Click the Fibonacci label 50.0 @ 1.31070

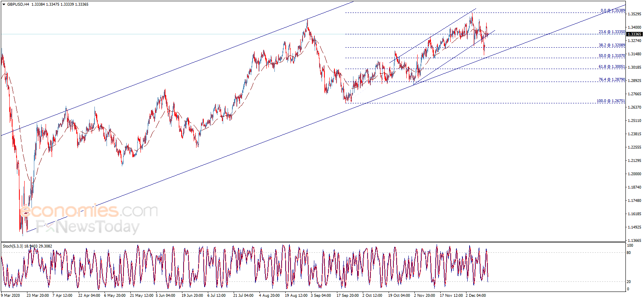pos(612,56)
